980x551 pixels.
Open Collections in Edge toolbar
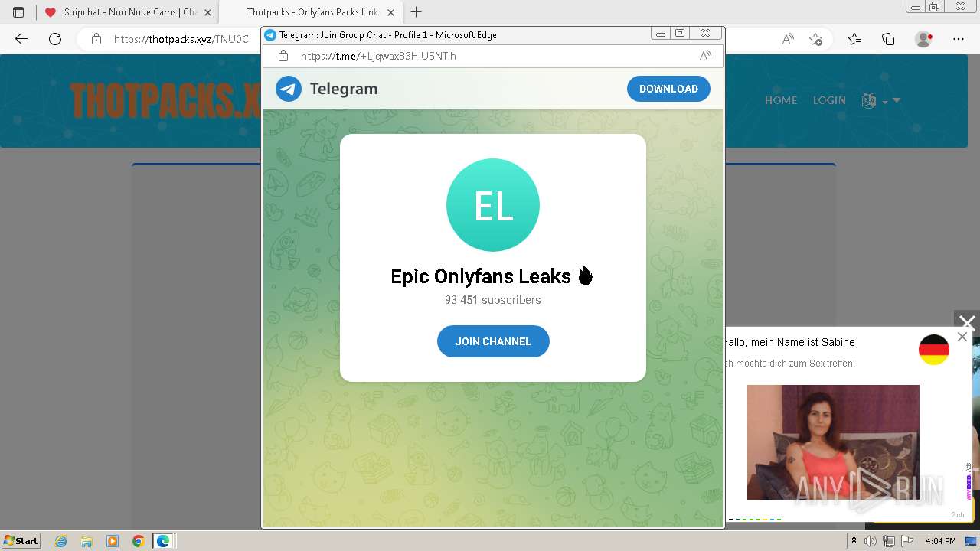click(x=888, y=39)
